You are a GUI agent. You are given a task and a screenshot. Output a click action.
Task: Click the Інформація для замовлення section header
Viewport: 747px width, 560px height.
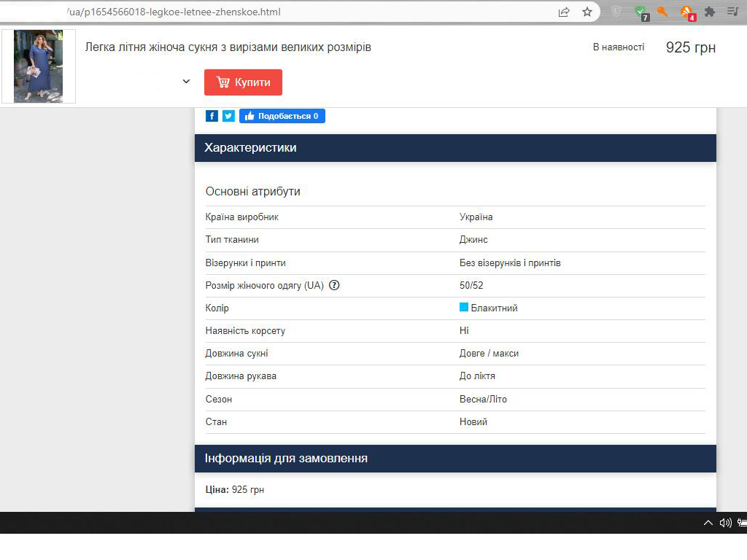click(x=455, y=459)
